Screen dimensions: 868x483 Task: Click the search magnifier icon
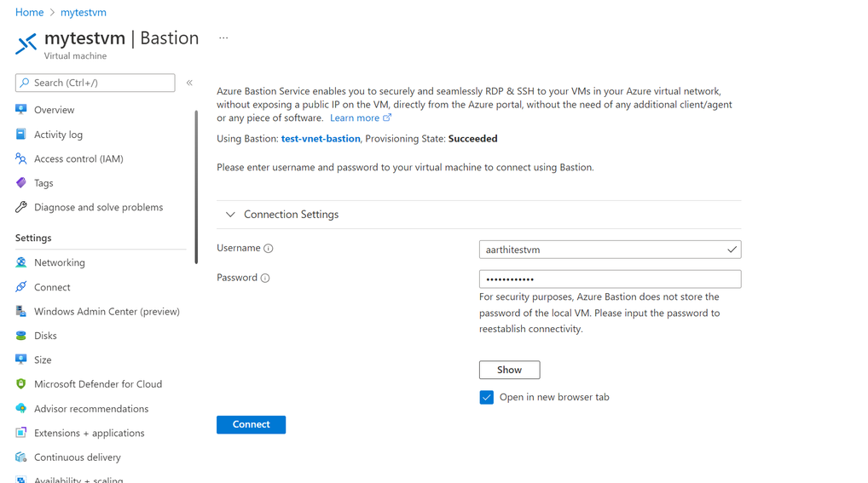[x=25, y=83]
